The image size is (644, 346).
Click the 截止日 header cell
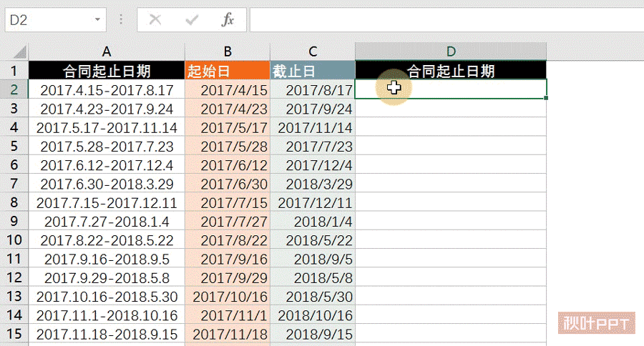click(313, 71)
